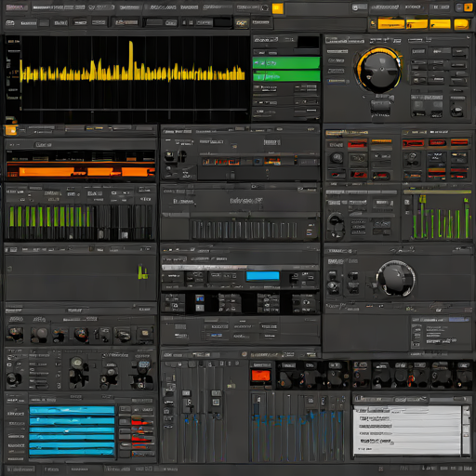Screen dimensions: 476x476
Task: Click the grey rotary knob in lower-right panel
Action: (396, 279)
